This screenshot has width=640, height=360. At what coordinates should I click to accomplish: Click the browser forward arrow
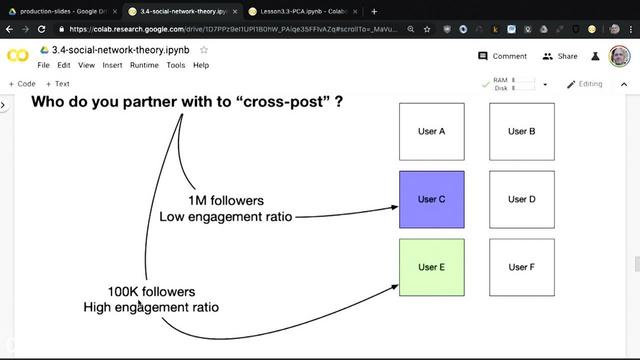click(25, 29)
